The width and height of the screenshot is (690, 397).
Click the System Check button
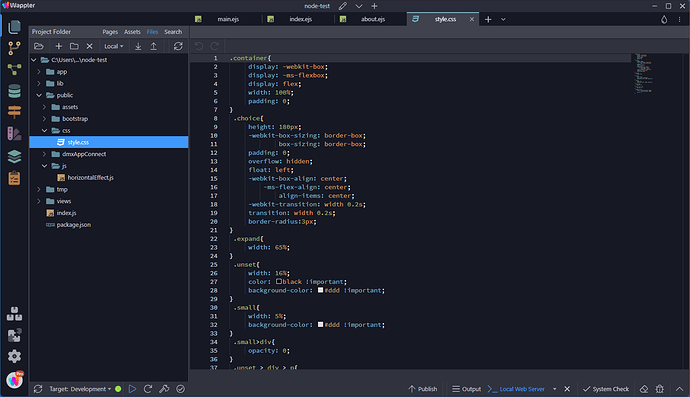point(606,389)
